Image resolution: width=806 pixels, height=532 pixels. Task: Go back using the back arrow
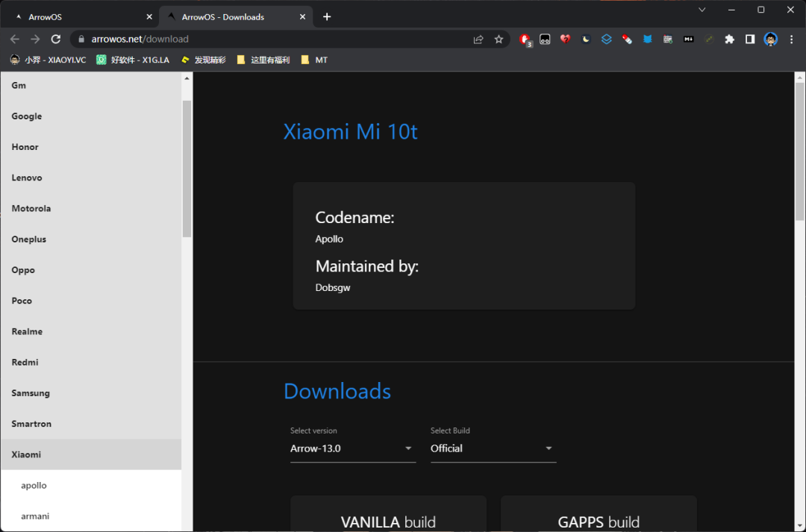[x=15, y=40]
